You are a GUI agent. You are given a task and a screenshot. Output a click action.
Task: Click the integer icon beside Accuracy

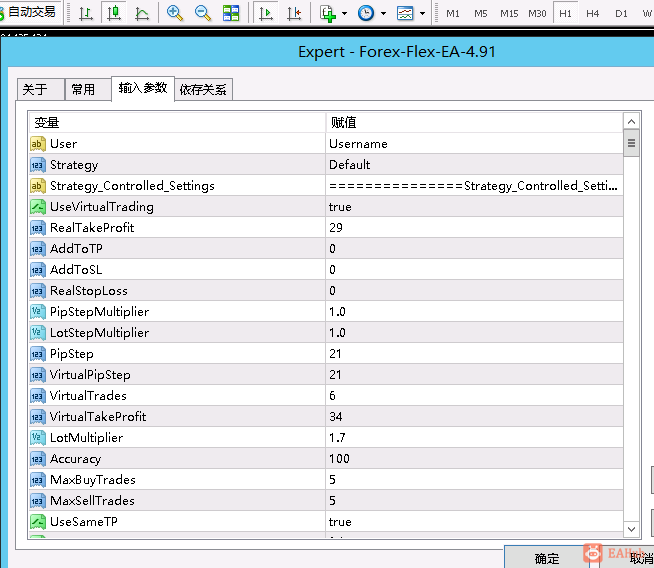[x=38, y=459]
